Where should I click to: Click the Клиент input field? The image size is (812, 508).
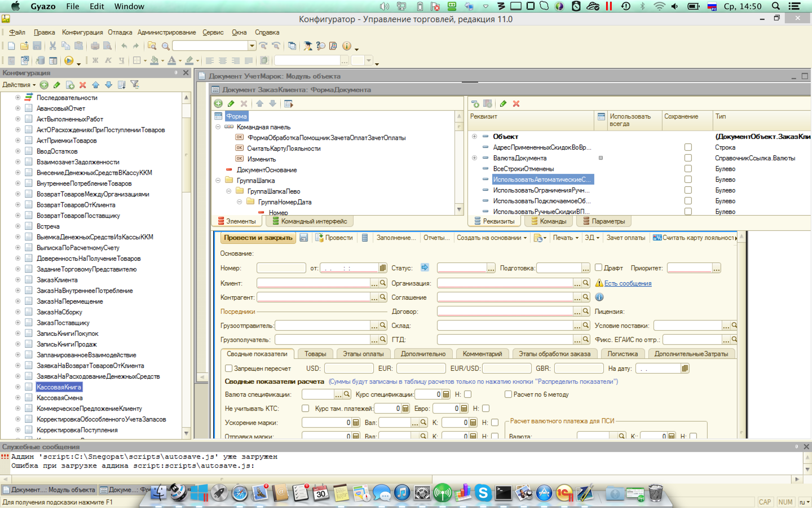tap(313, 283)
